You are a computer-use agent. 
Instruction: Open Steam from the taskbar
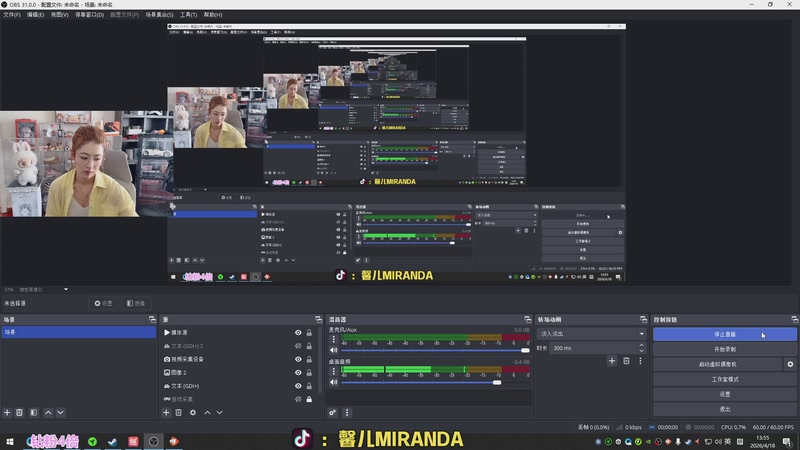point(113,441)
